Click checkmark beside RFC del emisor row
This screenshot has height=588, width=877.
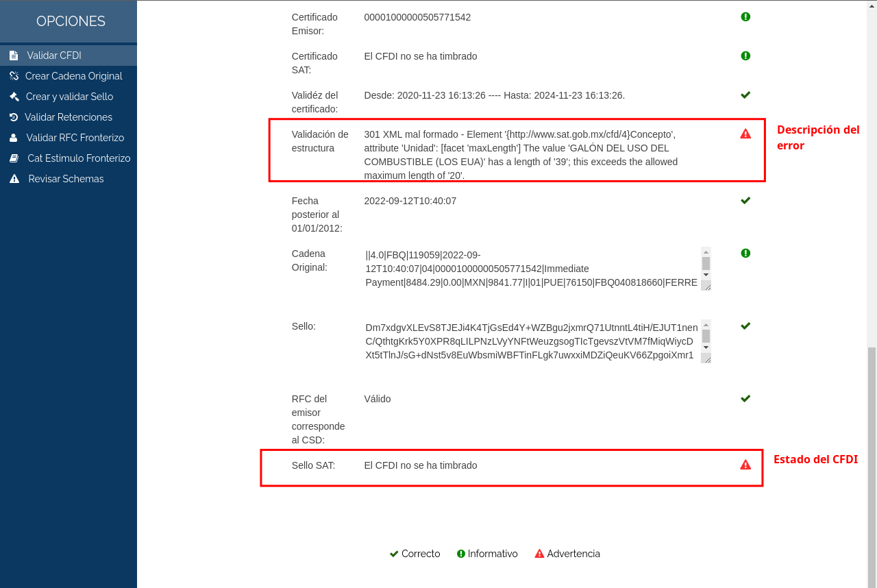coord(745,398)
